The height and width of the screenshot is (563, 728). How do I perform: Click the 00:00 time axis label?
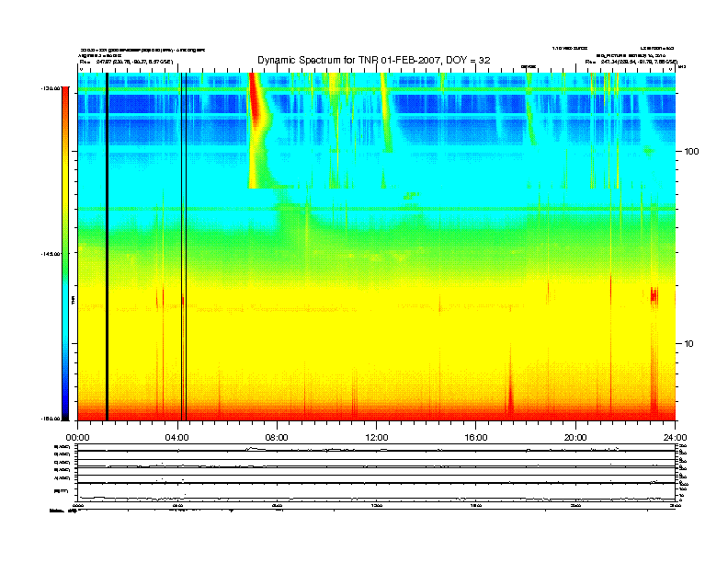pyautogui.click(x=77, y=438)
